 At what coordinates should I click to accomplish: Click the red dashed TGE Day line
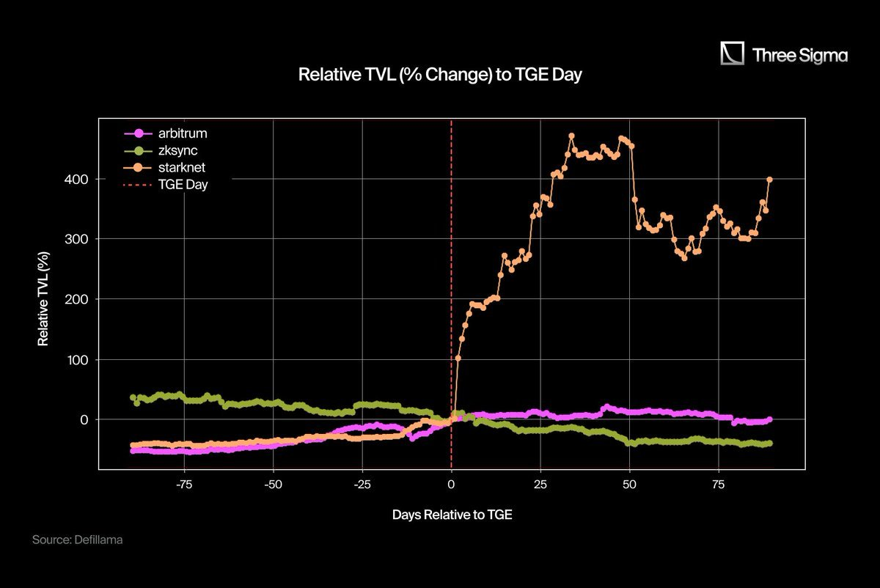point(451,293)
